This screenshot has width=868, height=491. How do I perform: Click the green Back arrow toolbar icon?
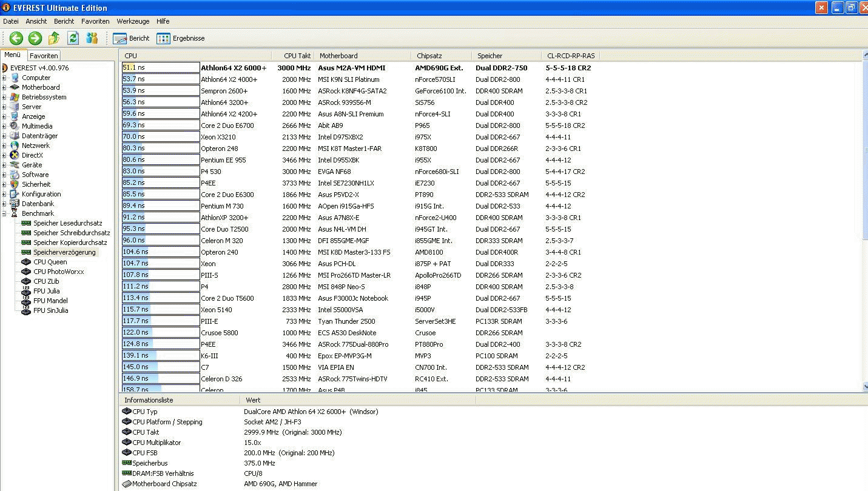[x=16, y=38]
